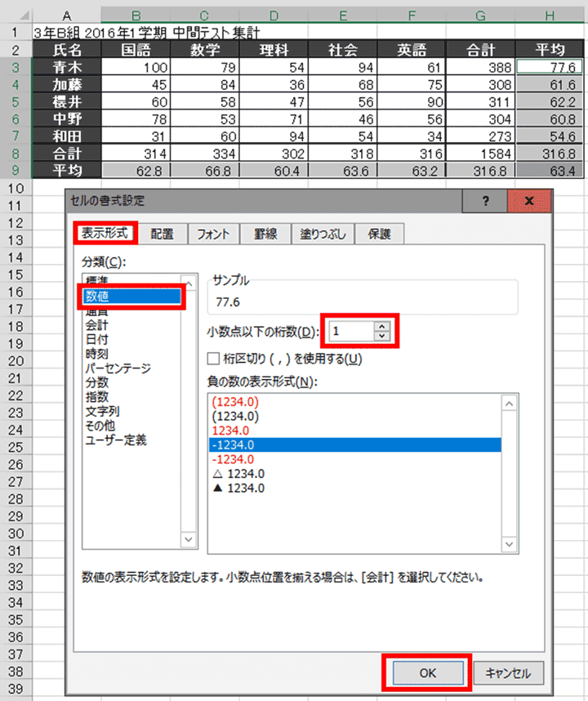This screenshot has height=701, width=588.
Task: Open the 罫線 tab
Action: point(265,234)
